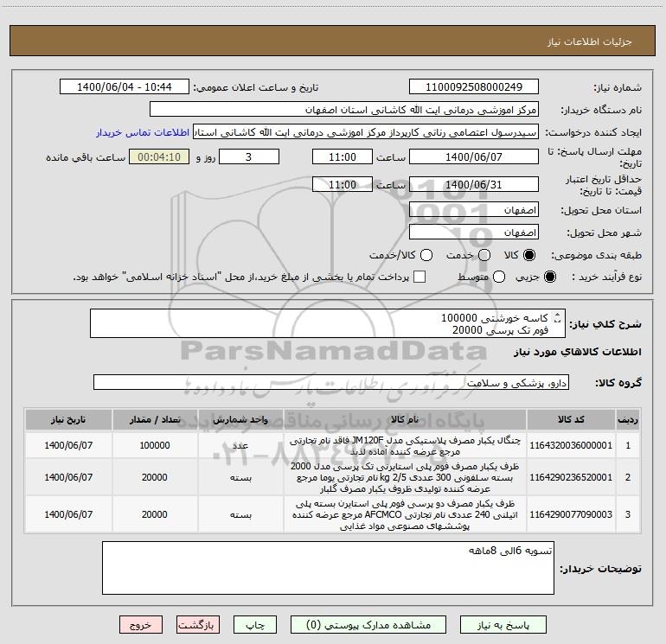Select the خدمت radio button

[484, 255]
